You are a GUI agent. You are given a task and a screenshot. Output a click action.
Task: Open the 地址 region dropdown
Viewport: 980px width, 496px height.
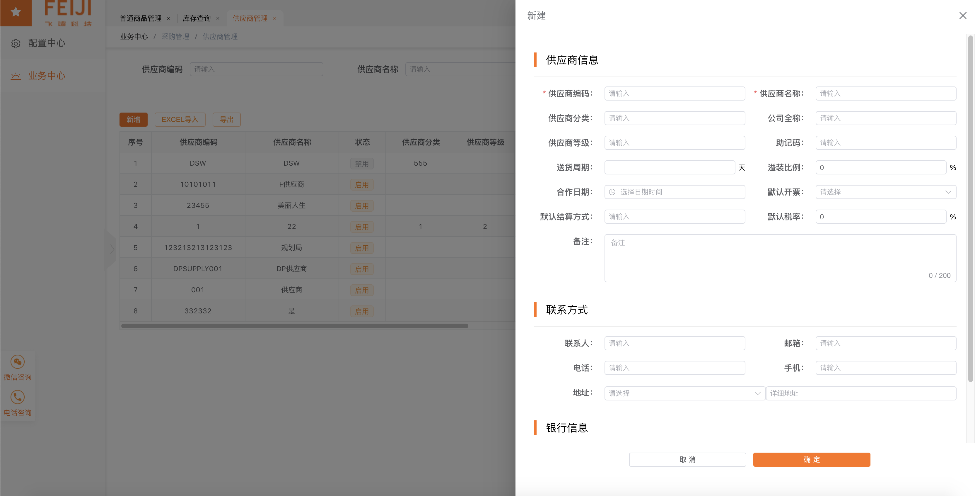click(x=684, y=393)
